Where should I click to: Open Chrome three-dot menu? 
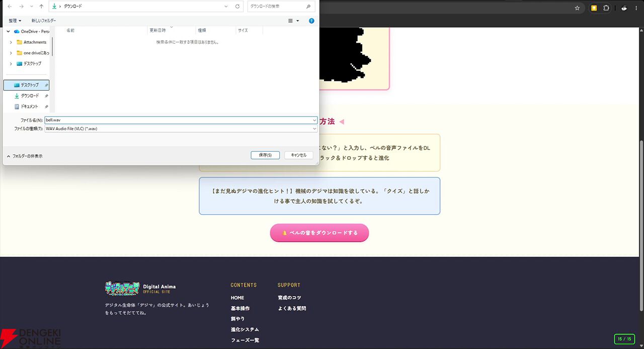click(x=636, y=8)
